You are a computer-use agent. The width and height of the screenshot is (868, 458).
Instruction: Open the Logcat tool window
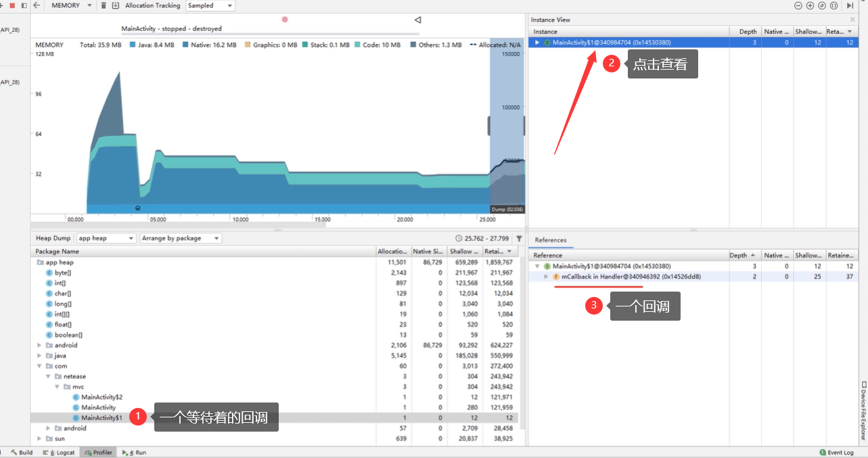point(58,453)
